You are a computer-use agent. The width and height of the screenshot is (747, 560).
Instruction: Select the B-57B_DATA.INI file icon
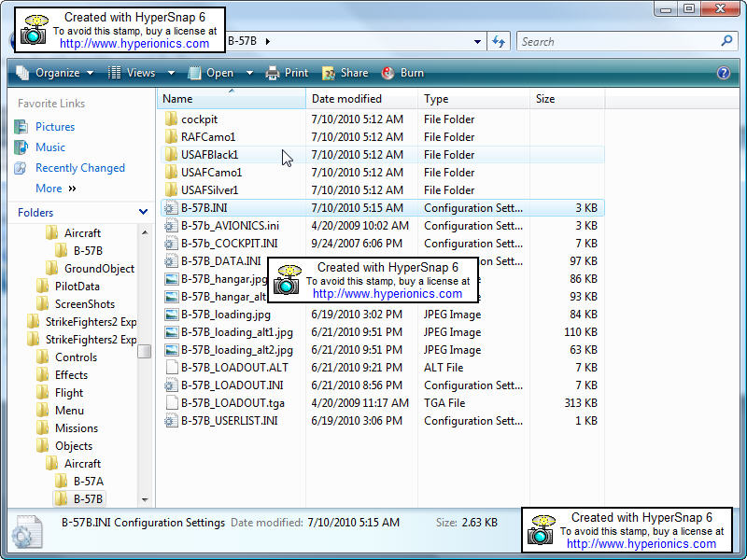(x=171, y=261)
